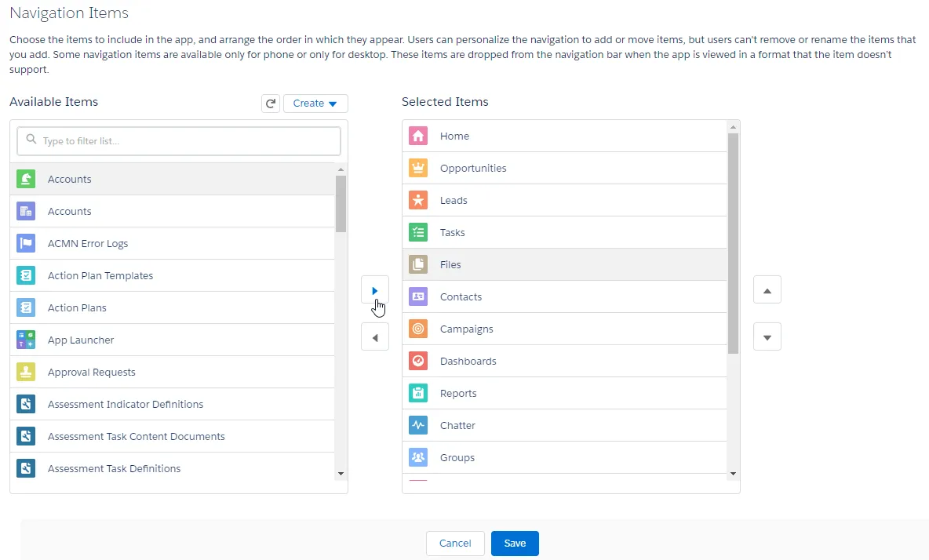Click the Dashboards gauge icon

tap(418, 362)
